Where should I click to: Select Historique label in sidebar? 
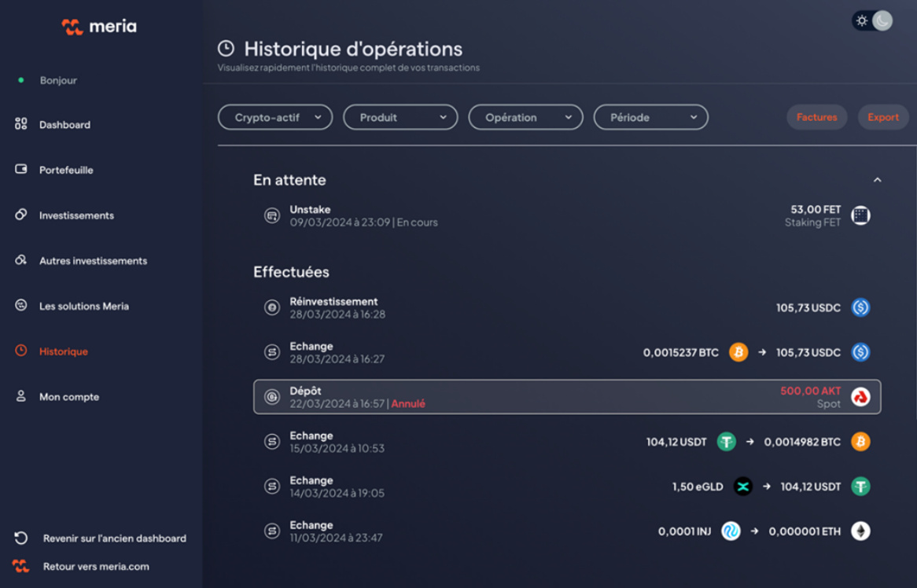[64, 351]
